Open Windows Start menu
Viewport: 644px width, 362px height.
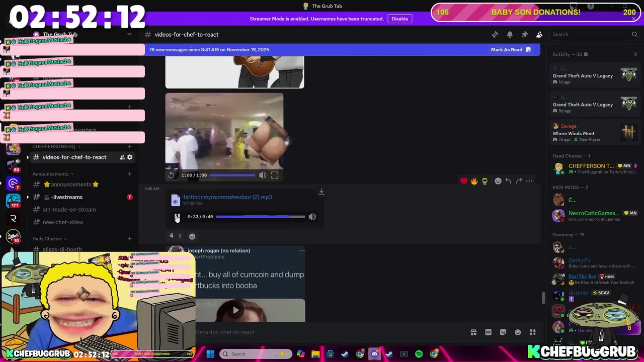210,354
